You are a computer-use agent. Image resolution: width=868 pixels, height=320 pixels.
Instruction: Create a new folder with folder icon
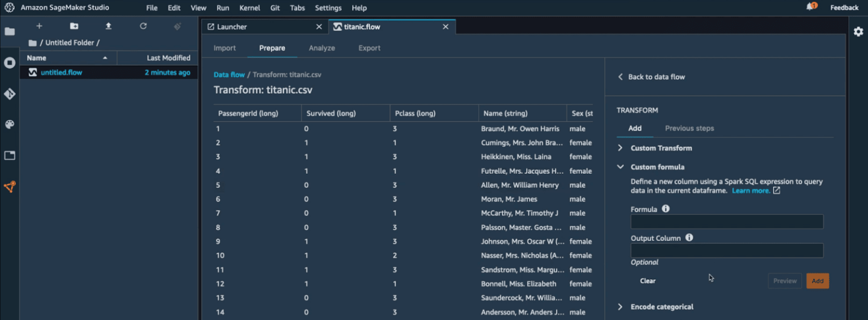pyautogui.click(x=74, y=26)
